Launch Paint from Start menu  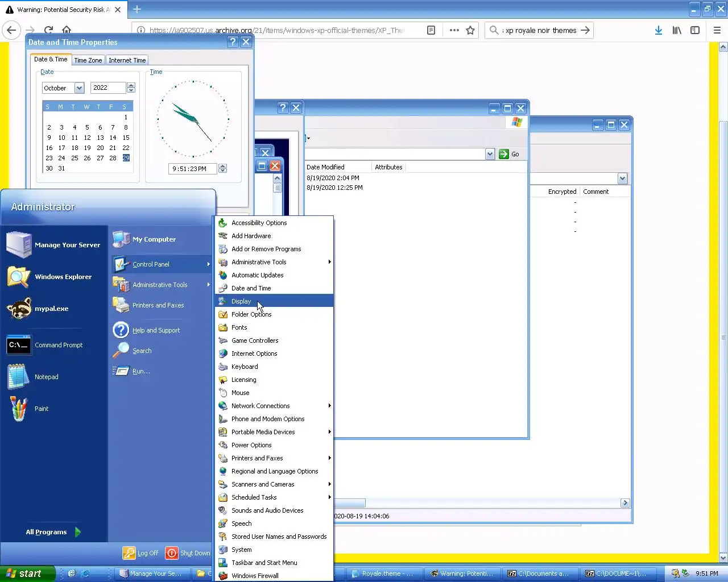click(x=54, y=409)
